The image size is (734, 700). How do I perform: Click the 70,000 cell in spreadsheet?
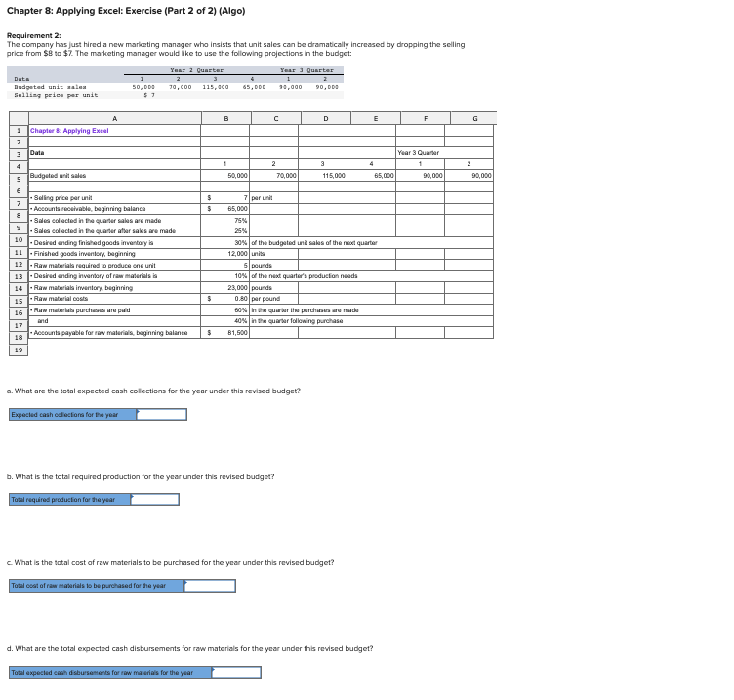click(274, 176)
